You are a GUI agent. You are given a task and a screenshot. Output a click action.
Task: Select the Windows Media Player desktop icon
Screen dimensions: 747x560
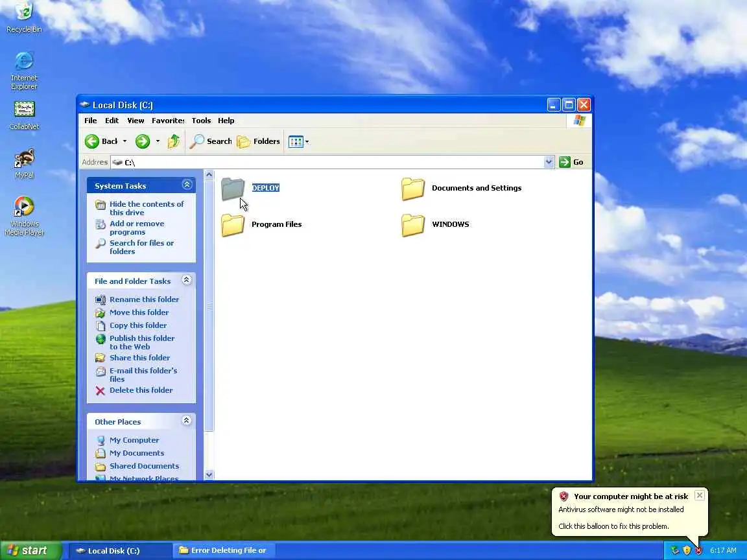coord(24,216)
